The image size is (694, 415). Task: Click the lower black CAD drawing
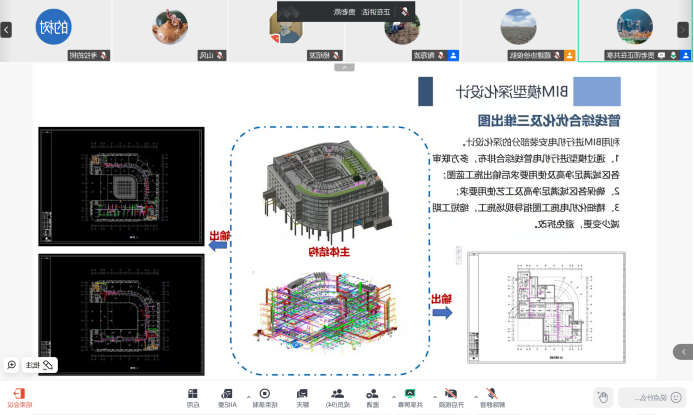(121, 315)
